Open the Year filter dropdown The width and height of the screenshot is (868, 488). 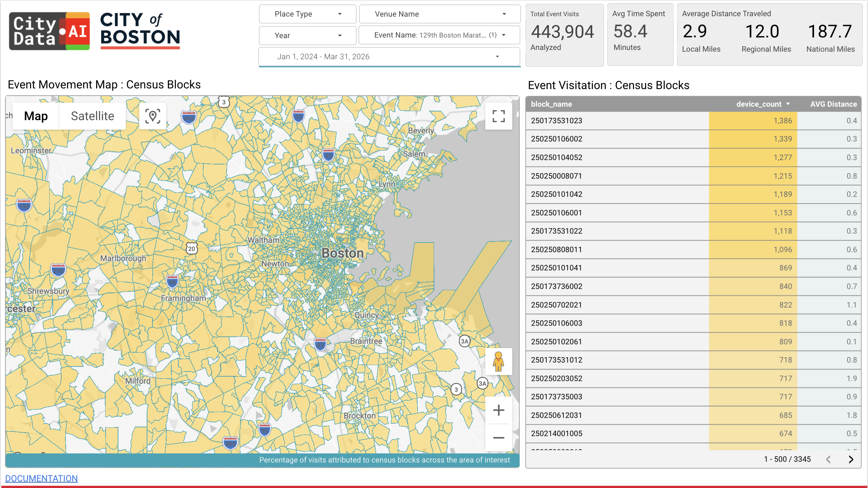[x=307, y=35]
